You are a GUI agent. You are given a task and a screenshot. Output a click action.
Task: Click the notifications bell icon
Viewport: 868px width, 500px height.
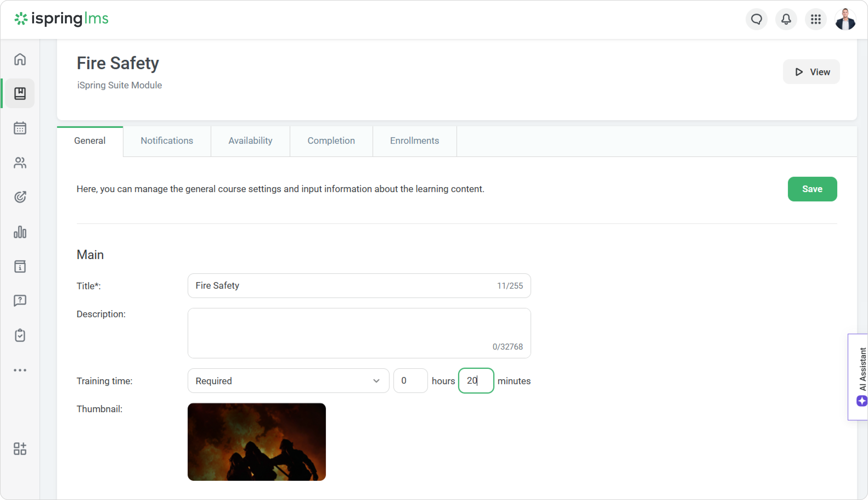786,19
